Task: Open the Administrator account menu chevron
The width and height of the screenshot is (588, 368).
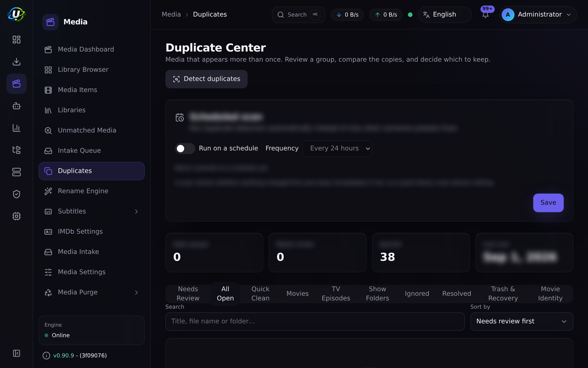Action: (x=569, y=14)
